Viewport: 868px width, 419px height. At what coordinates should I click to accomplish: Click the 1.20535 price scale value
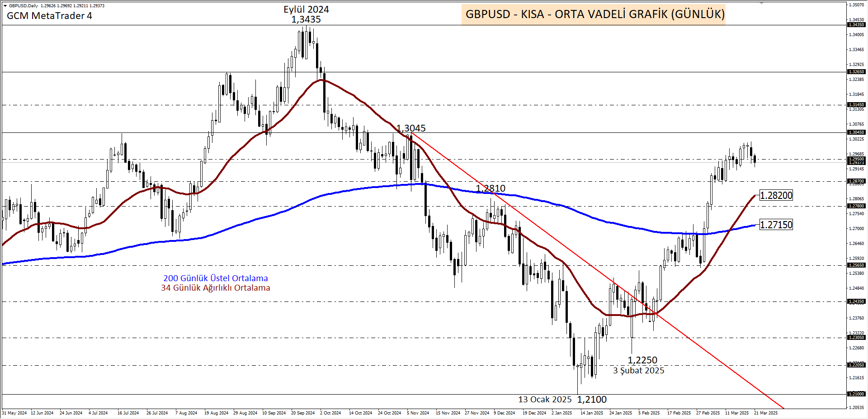[857, 408]
